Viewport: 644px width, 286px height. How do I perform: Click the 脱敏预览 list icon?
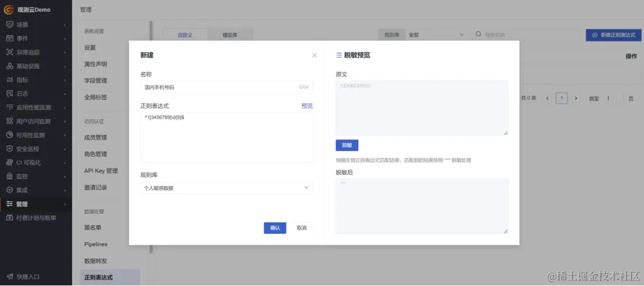click(x=339, y=55)
